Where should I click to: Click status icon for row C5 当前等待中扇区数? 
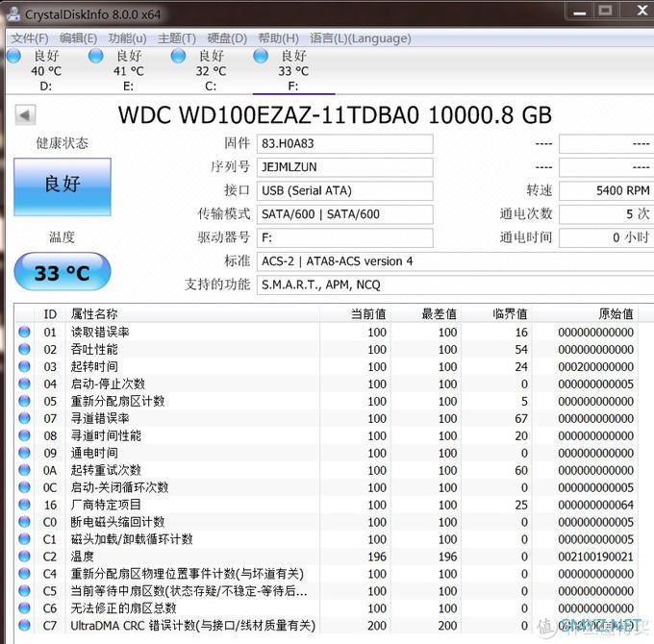(25, 590)
